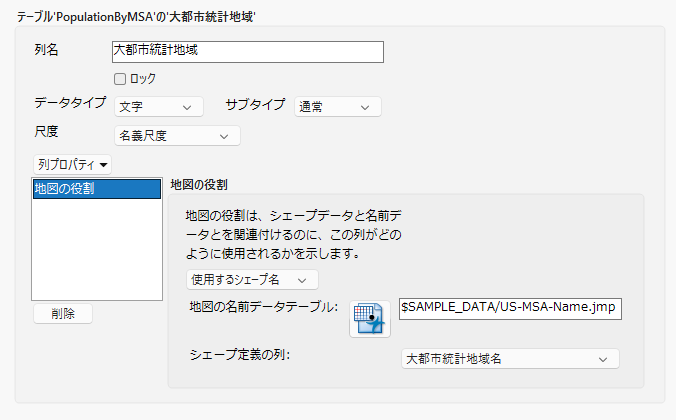This screenshot has width=676, height=420.
Task: Click the 列名 input field
Action: (248, 52)
